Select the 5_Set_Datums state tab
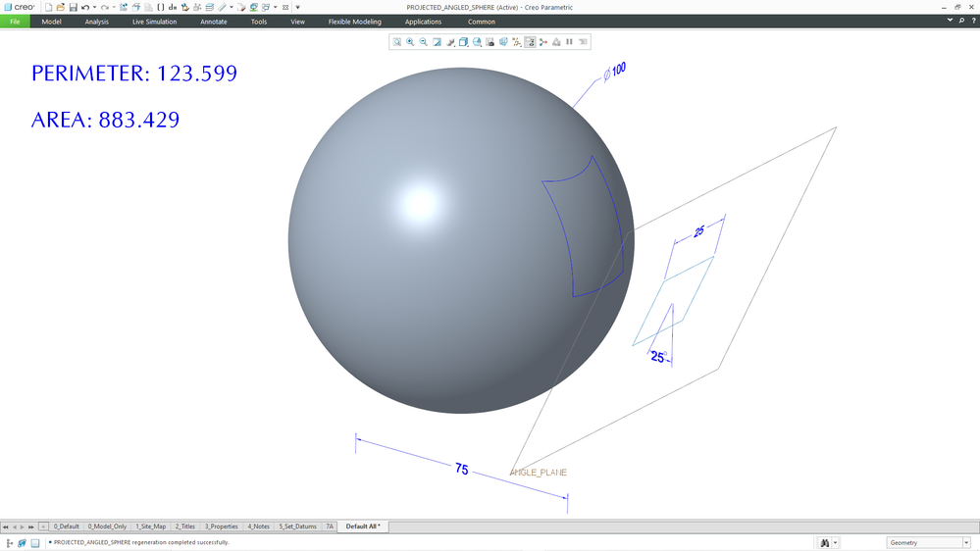The width and height of the screenshot is (980, 551). [x=297, y=526]
